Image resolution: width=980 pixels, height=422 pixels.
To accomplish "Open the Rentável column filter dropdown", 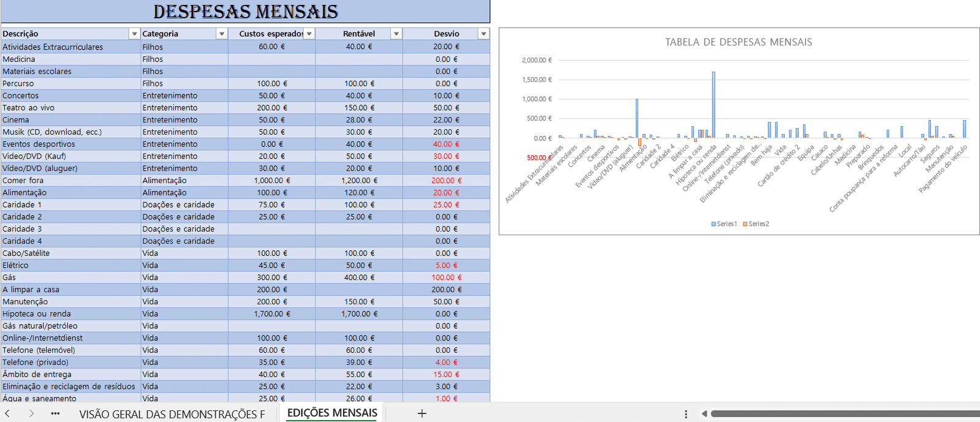I will coord(396,34).
